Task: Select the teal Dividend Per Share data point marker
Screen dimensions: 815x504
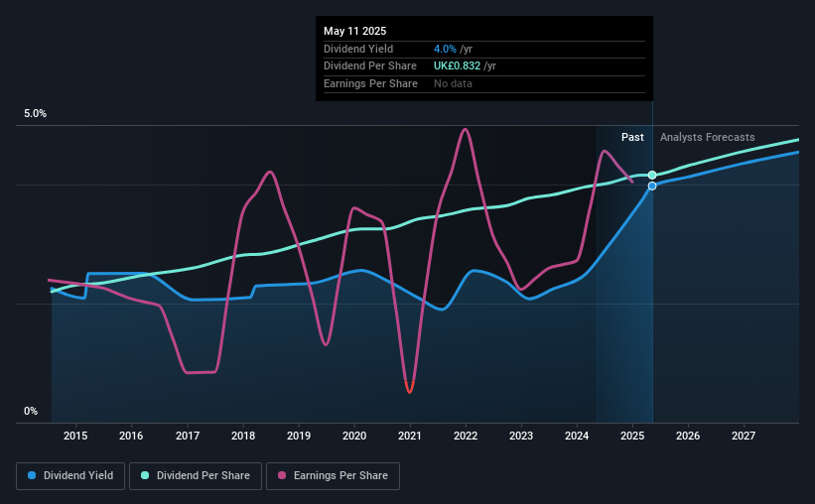Action: (652, 175)
